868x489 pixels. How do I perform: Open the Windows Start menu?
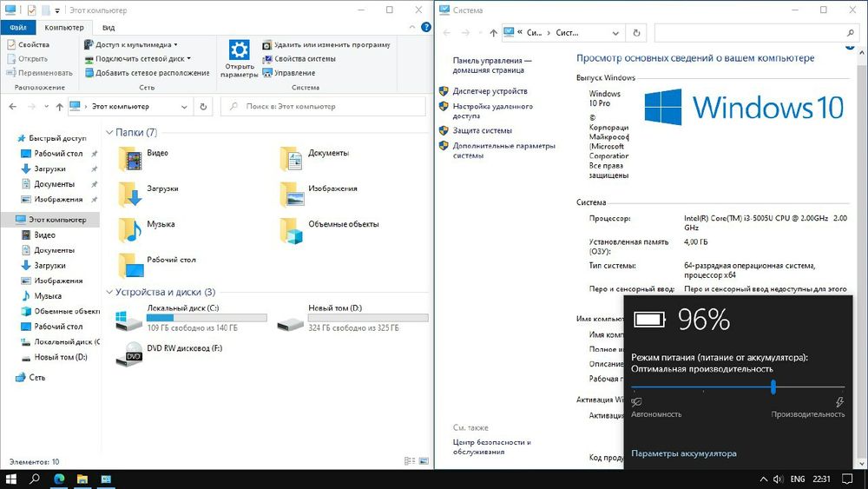[x=11, y=479]
